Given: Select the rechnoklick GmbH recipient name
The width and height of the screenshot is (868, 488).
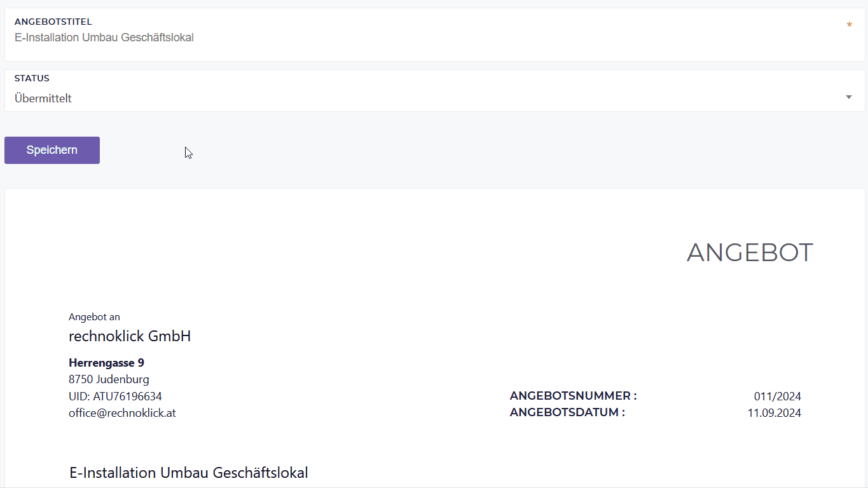Looking at the screenshot, I should [x=130, y=336].
